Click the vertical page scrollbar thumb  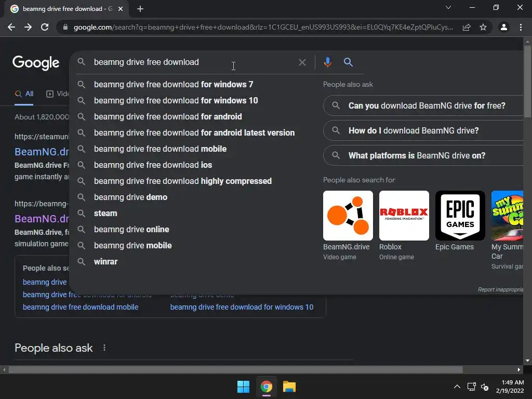pyautogui.click(x=527, y=82)
